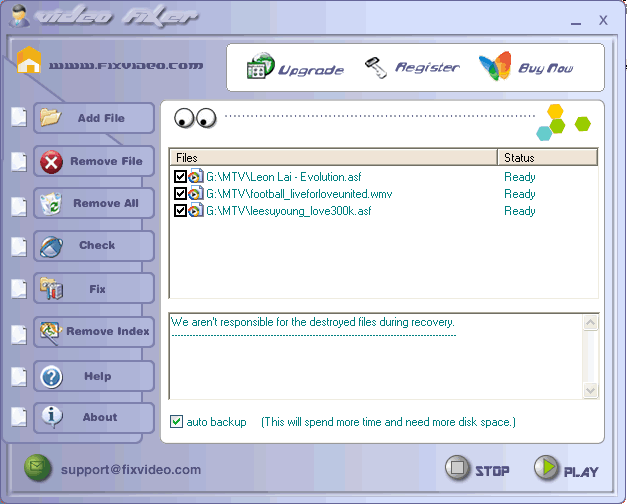The height and width of the screenshot is (504, 627).
Task: Click the page icon beside Remove All
Action: pyautogui.click(x=19, y=206)
